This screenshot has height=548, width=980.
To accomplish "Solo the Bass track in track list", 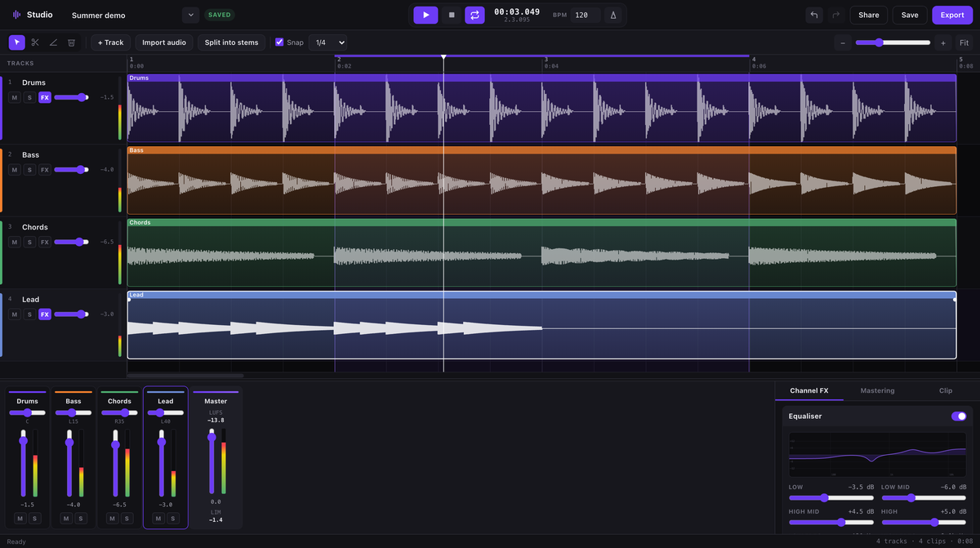I will pyautogui.click(x=29, y=170).
